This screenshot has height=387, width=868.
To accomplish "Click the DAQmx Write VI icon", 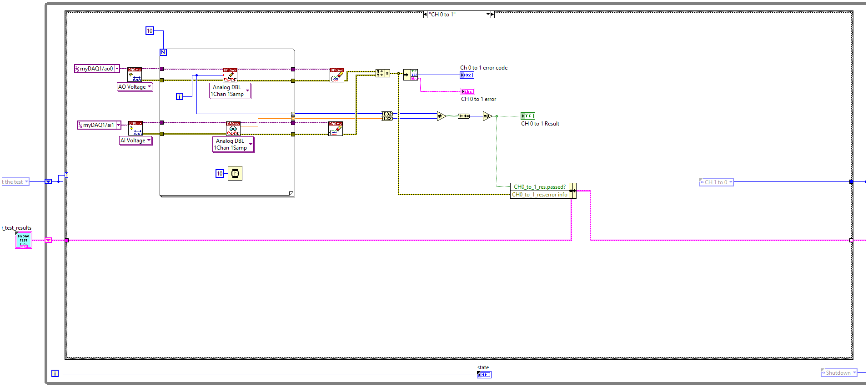I will click(x=230, y=75).
